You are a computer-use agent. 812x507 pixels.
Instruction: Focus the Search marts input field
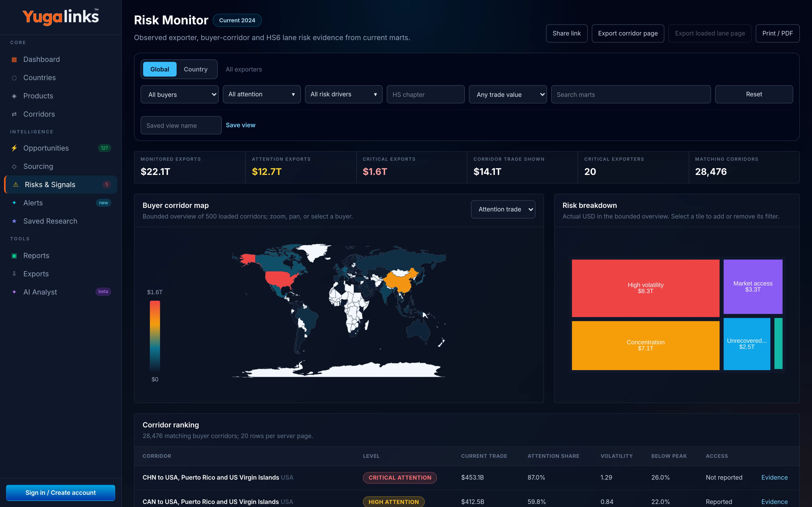pos(631,95)
